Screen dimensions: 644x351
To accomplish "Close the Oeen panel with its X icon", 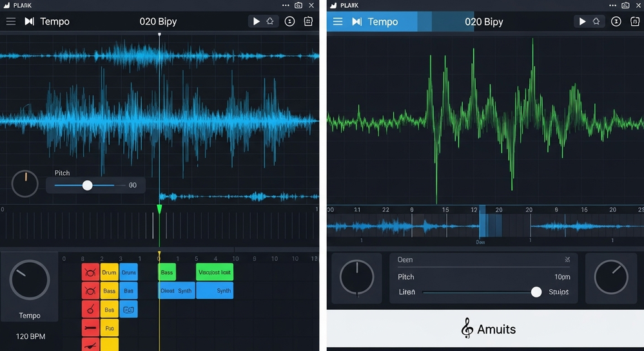I will [567, 260].
